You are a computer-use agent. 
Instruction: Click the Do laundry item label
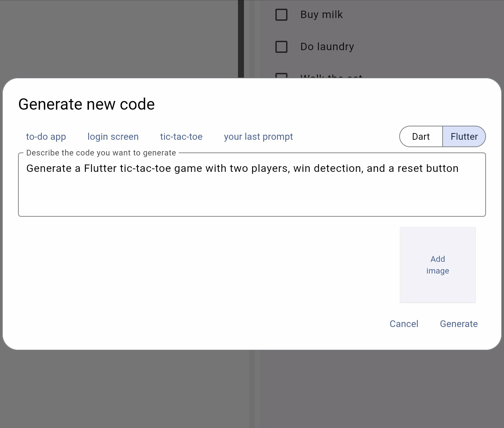[327, 47]
